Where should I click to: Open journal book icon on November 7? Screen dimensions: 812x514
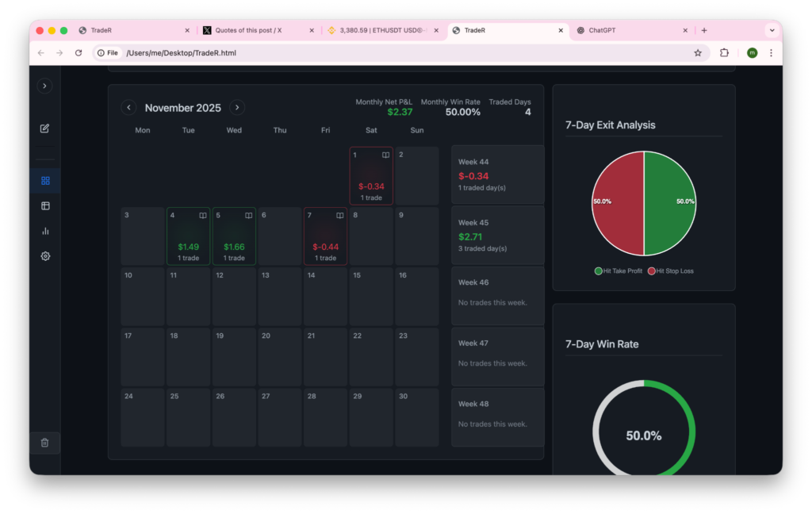click(339, 215)
